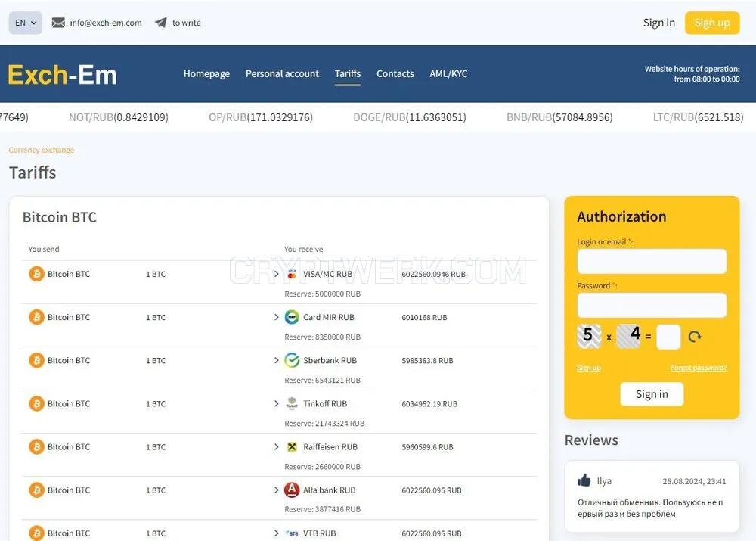
Task: Click the email envelope icon
Action: point(58,23)
